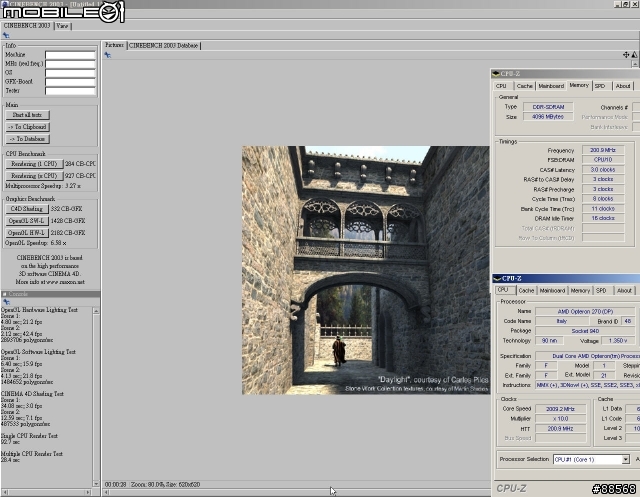Select the CPU tab in the lower CPU-Z window
This screenshot has width=640, height=497.
click(503, 290)
